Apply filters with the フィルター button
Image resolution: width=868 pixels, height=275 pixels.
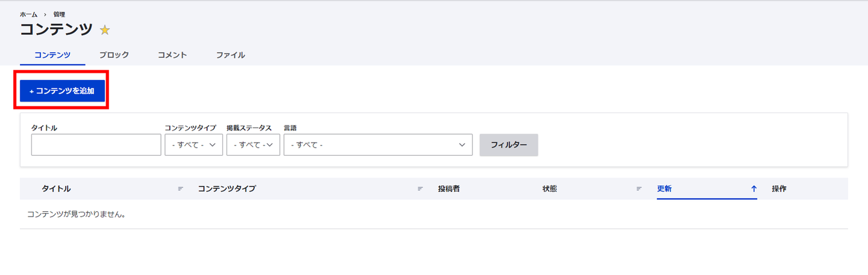pos(509,145)
